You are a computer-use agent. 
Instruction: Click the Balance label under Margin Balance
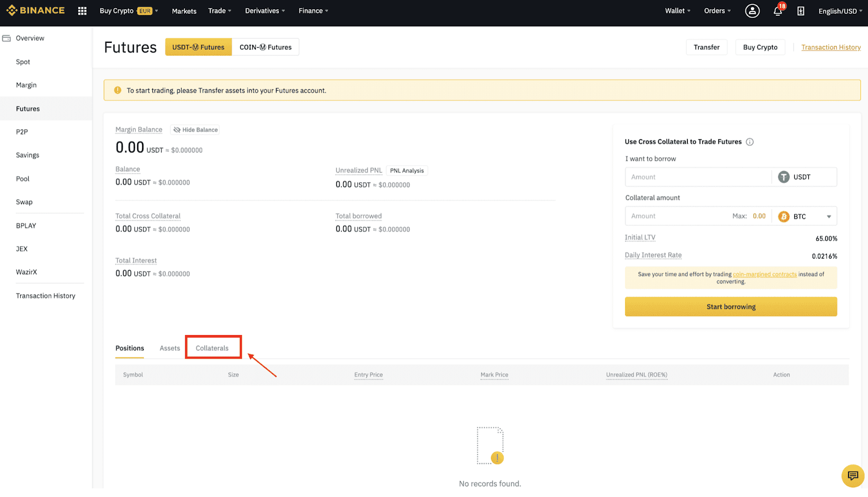tap(127, 170)
